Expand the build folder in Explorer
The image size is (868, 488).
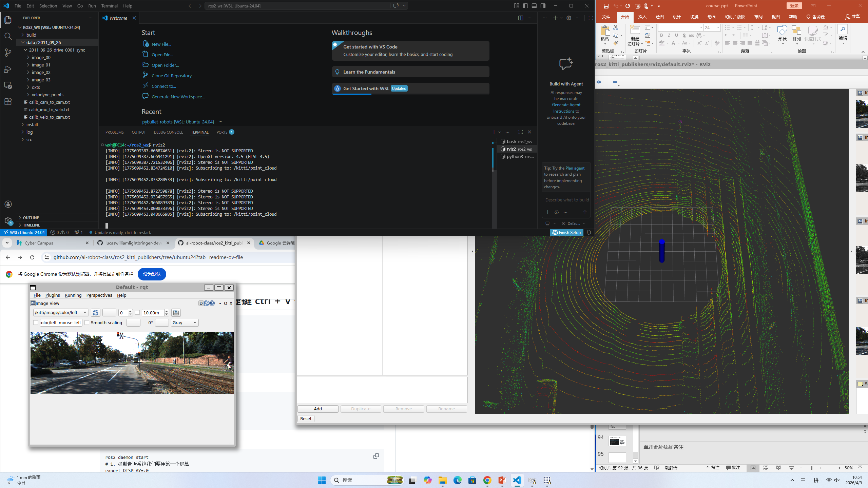click(x=31, y=35)
